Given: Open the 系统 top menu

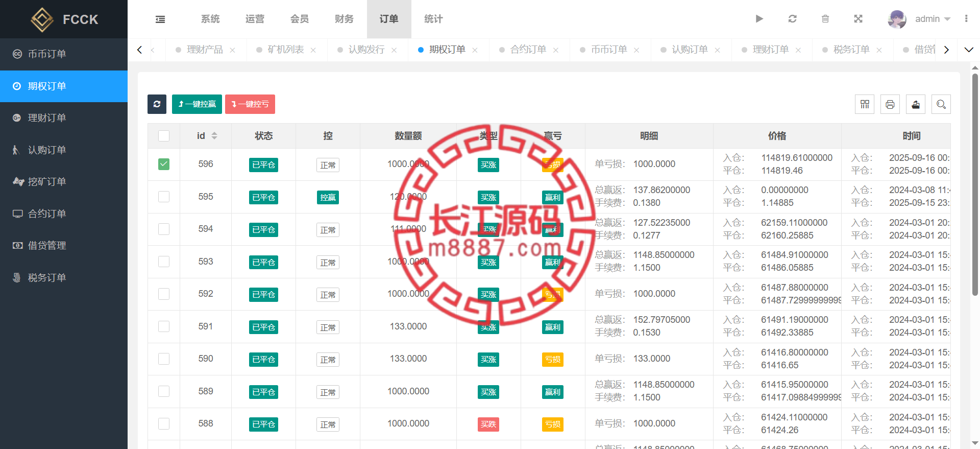Looking at the screenshot, I should (x=210, y=19).
